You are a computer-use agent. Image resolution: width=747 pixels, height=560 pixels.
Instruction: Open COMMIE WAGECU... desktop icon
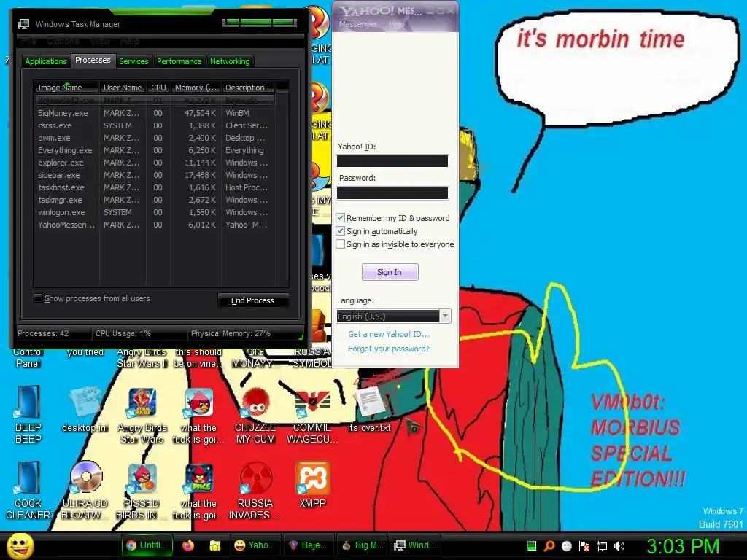click(x=312, y=415)
